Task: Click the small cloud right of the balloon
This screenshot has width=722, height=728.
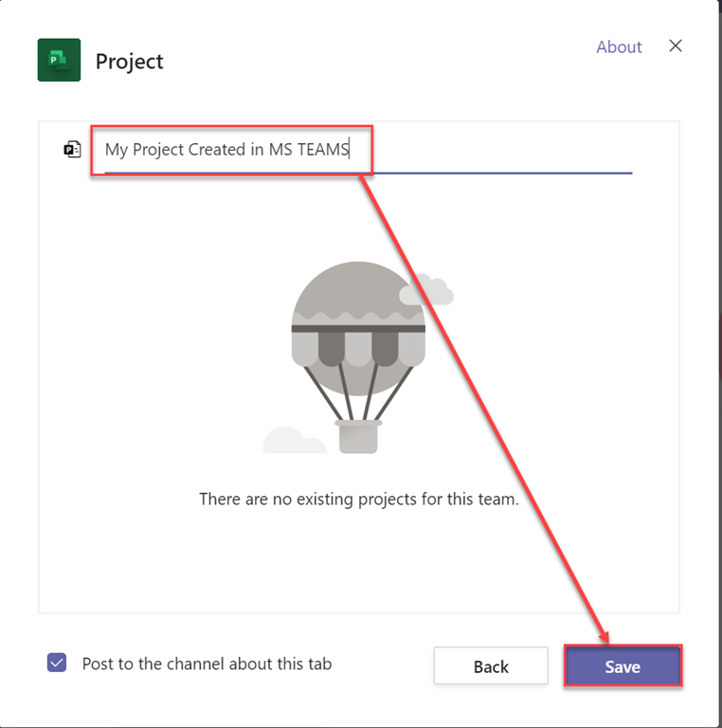Action: 425,290
